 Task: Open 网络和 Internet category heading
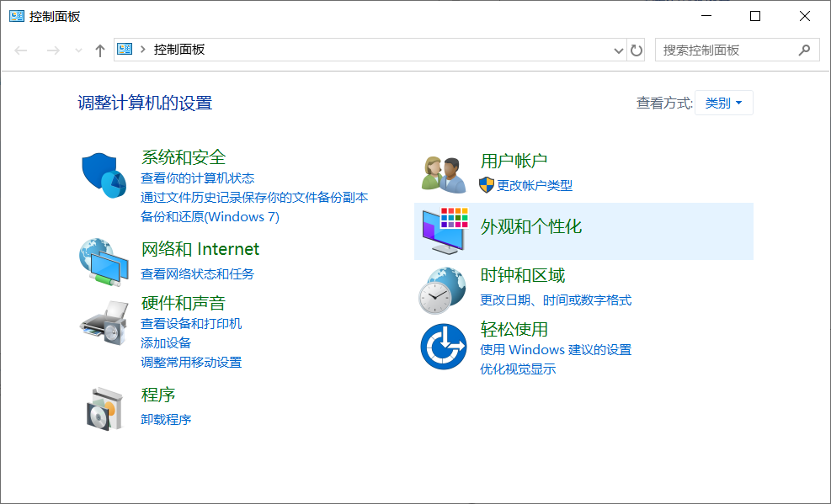(x=200, y=249)
